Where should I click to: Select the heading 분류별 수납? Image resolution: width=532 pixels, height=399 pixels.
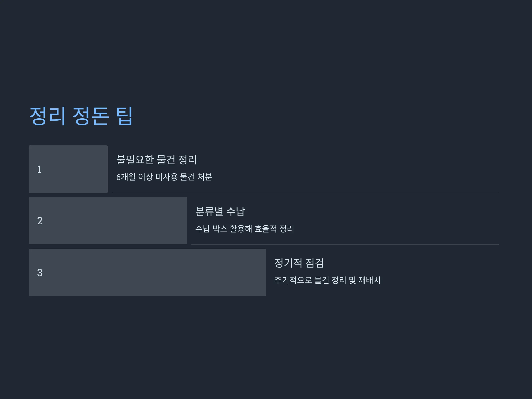[x=220, y=211]
